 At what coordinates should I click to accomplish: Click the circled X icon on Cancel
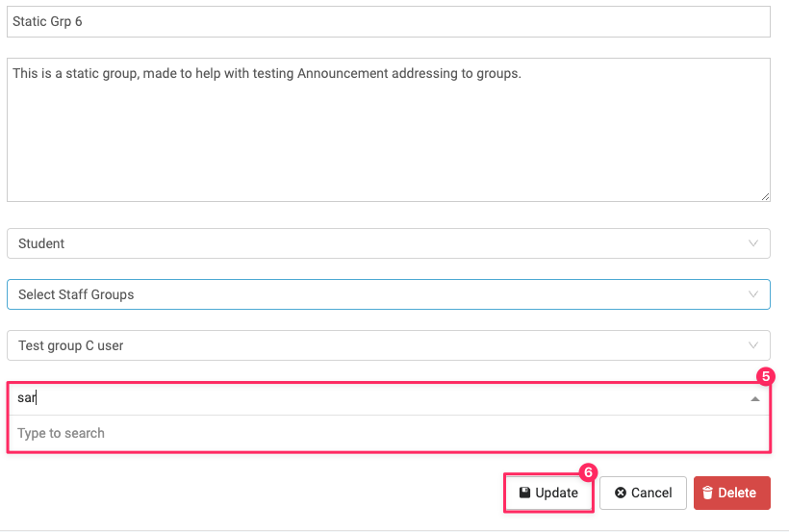tap(621, 493)
